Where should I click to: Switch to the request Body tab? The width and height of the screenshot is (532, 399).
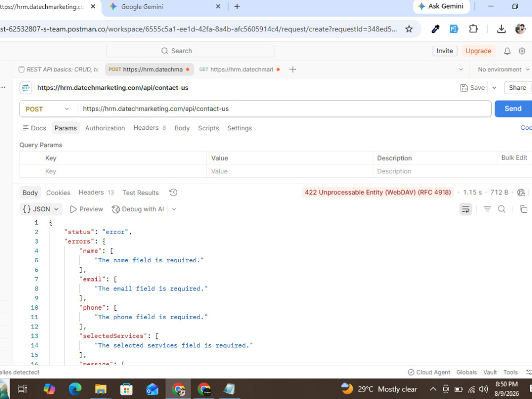tap(182, 128)
